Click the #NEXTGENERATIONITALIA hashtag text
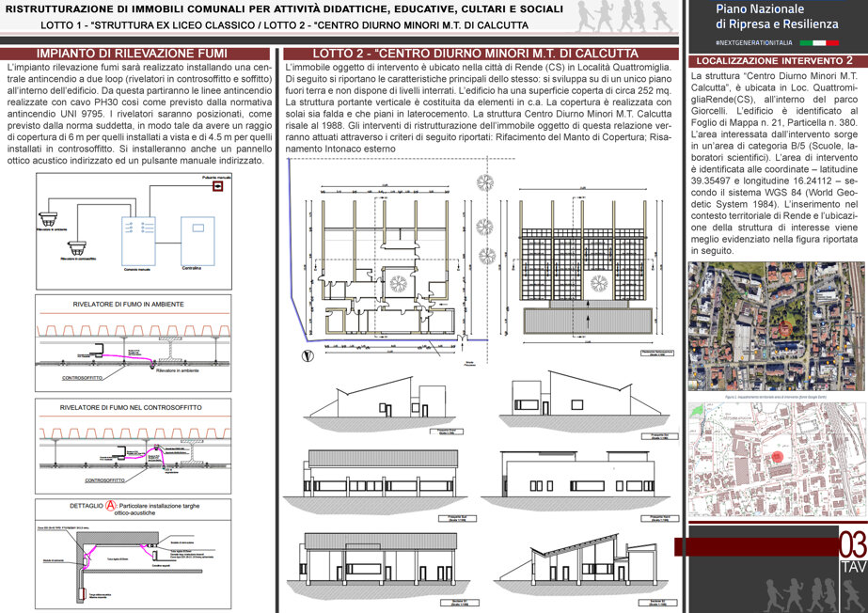Screen dimensions: 868x613 [754, 42]
